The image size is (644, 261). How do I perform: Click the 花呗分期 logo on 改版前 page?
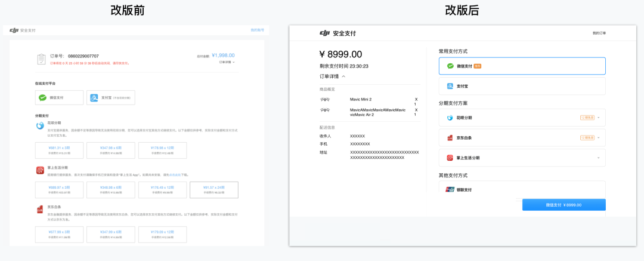tap(40, 126)
